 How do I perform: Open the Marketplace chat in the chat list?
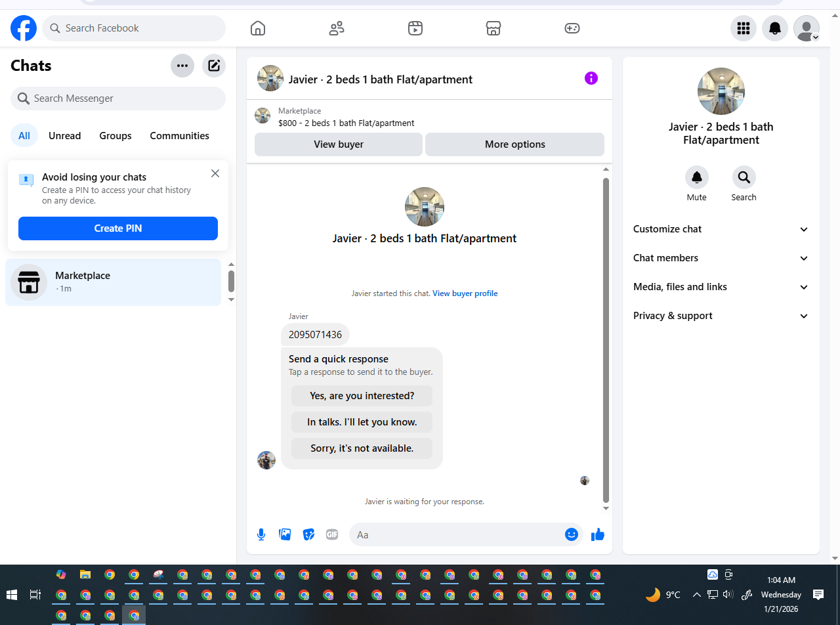pyautogui.click(x=114, y=282)
